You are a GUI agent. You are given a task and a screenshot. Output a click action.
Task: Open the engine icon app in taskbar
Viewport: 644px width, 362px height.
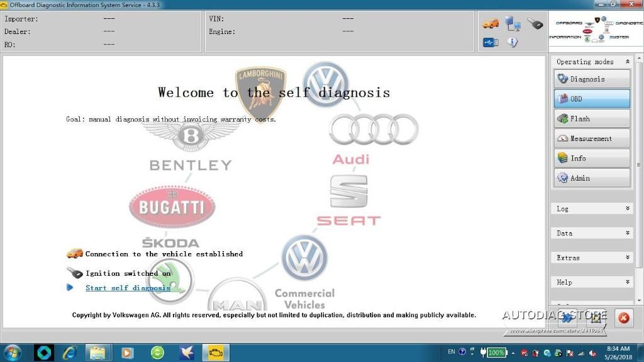pos(215,353)
